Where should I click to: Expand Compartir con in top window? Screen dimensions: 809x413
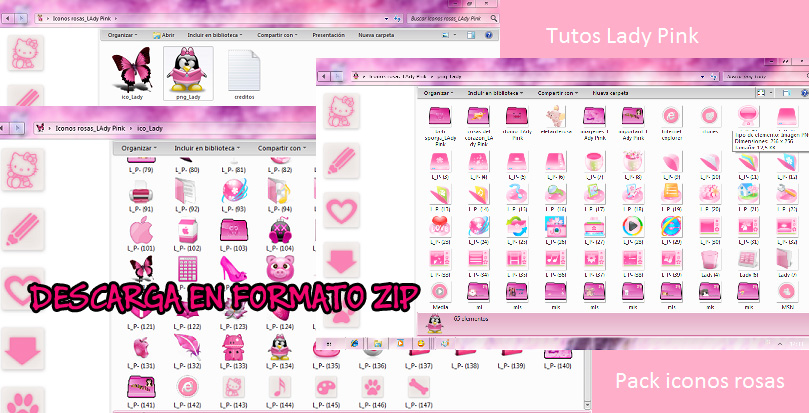click(x=278, y=35)
